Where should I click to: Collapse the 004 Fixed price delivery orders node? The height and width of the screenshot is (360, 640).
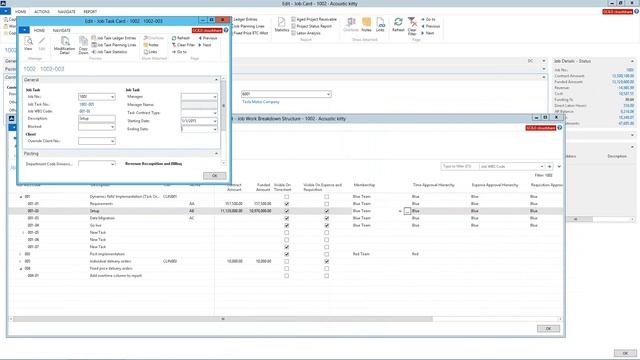[21, 269]
